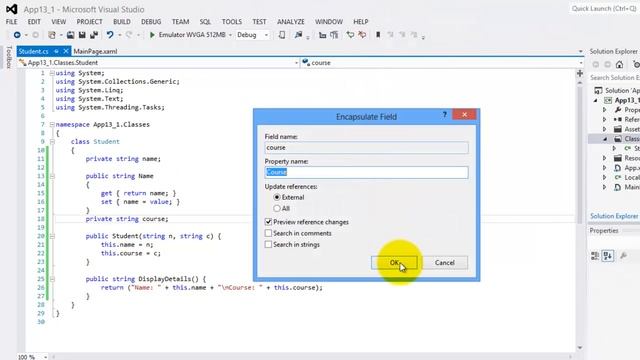Click the split editor plus icon
Image resolution: width=640 pixels, height=360 pixels.
tap(580, 73)
